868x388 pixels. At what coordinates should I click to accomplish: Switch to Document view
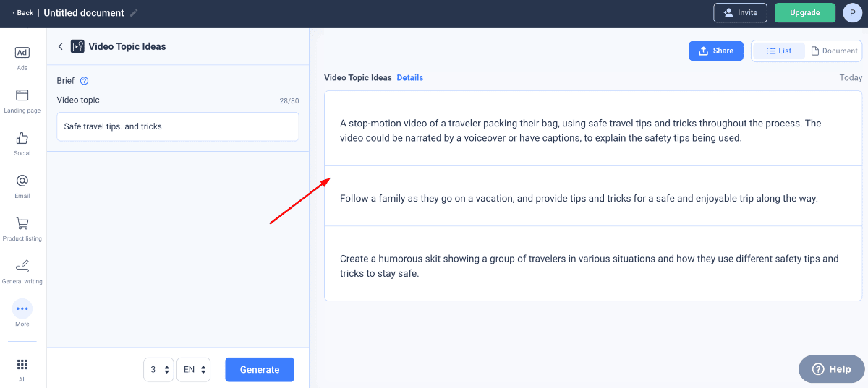(834, 51)
